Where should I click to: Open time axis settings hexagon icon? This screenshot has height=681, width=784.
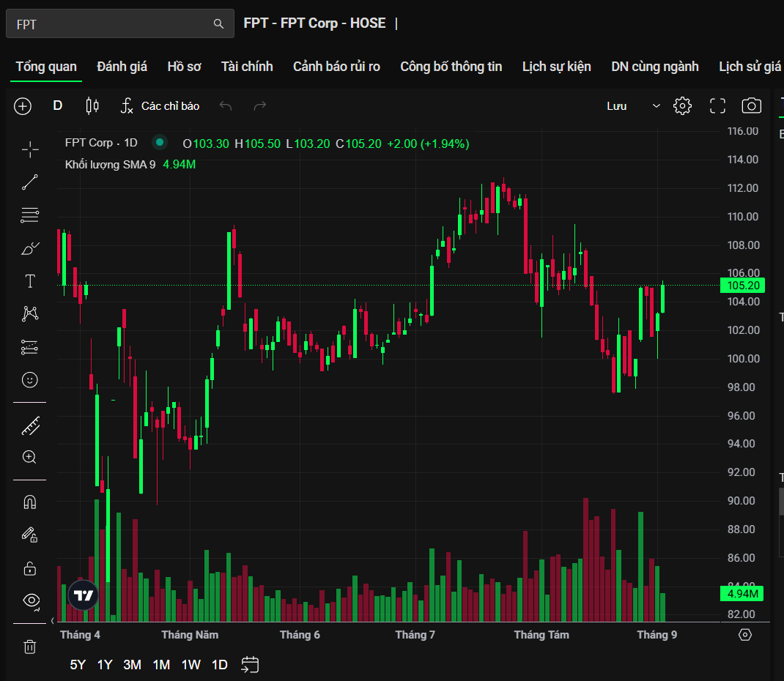pos(745,635)
